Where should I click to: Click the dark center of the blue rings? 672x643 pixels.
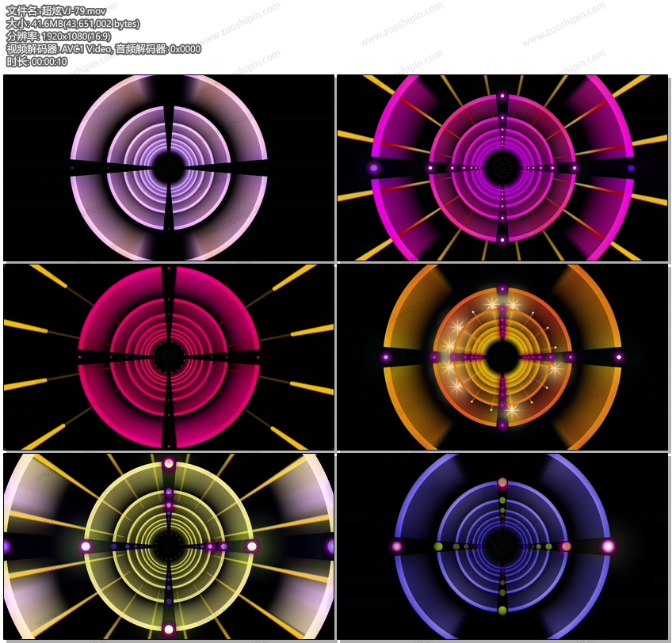pos(502,546)
